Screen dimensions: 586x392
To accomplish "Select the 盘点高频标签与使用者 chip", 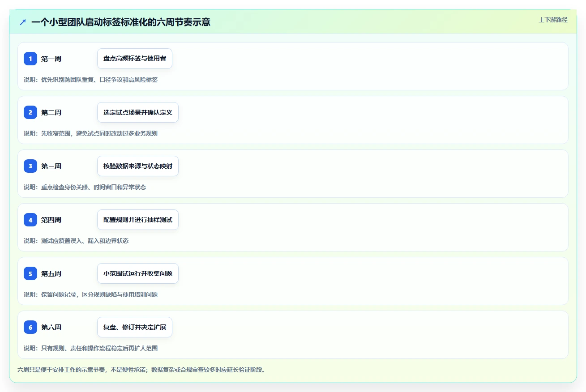I will coord(135,59).
